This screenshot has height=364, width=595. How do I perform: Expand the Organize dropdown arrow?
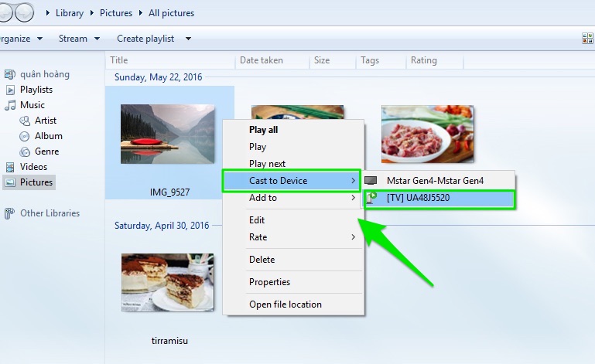click(39, 39)
